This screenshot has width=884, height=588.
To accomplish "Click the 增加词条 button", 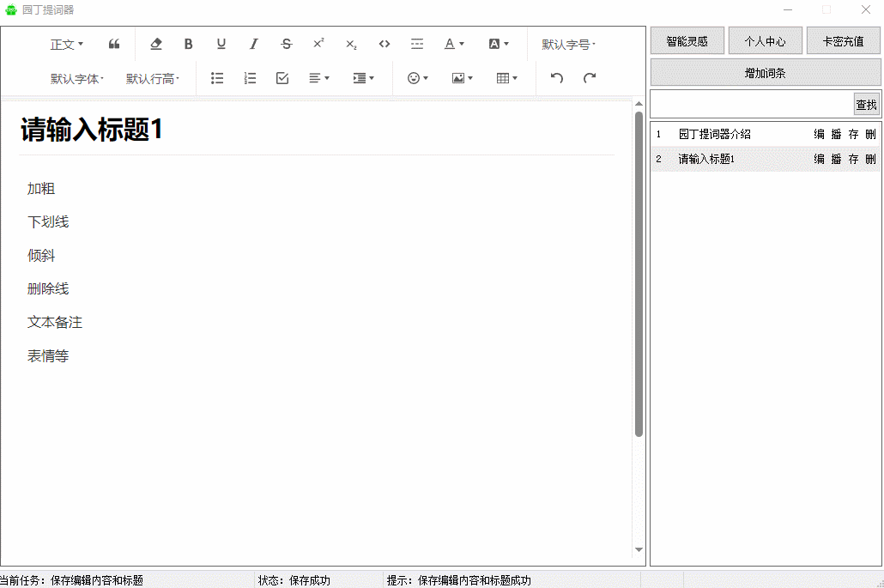I will pyautogui.click(x=766, y=73).
